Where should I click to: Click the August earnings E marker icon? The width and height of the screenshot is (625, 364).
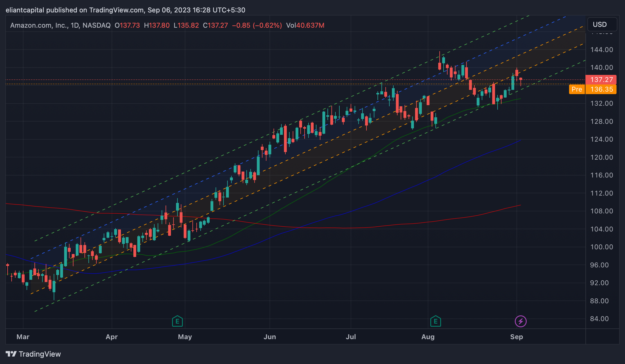tap(435, 321)
